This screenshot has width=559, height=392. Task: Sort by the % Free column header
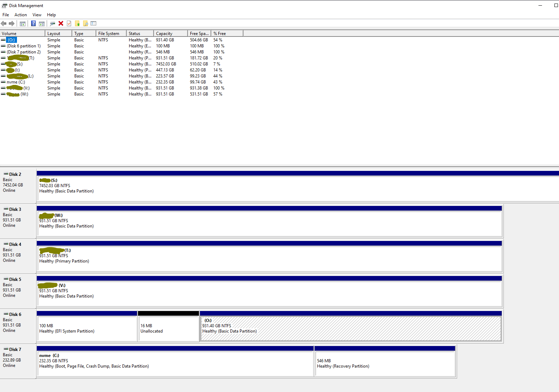[227, 34]
